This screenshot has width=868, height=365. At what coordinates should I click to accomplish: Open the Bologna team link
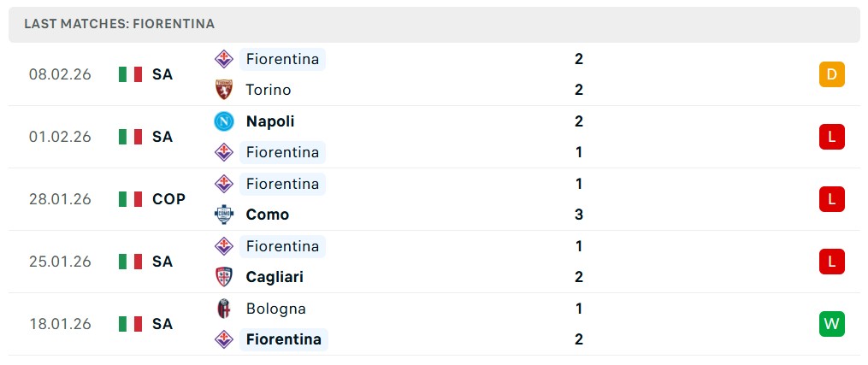275,309
